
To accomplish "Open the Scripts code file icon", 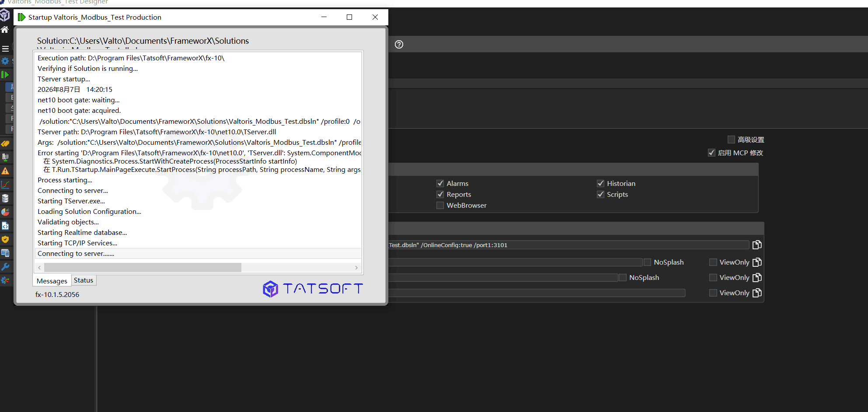I will [5, 226].
